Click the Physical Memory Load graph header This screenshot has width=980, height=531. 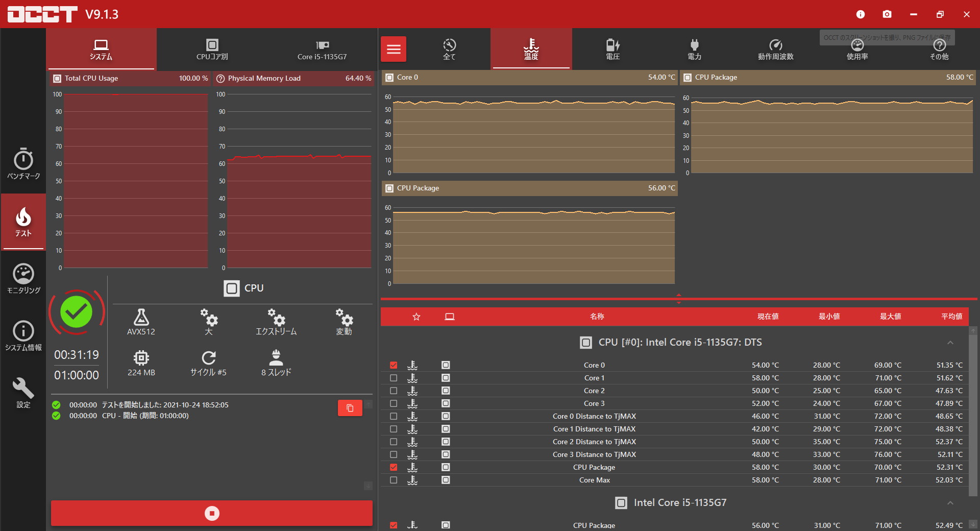[x=294, y=78]
